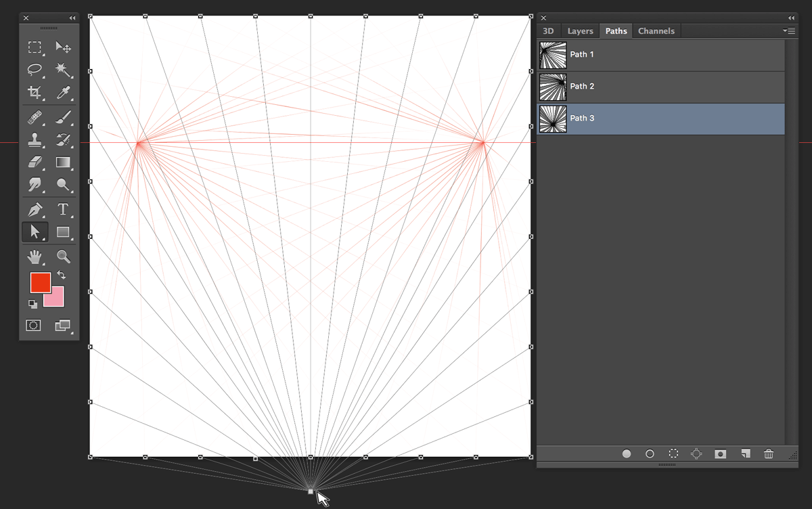812x509 pixels.
Task: Select the History Brush tool
Action: tap(64, 140)
